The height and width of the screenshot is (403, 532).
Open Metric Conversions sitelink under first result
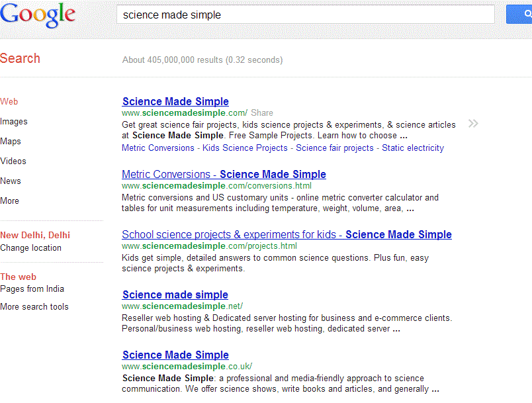point(158,148)
